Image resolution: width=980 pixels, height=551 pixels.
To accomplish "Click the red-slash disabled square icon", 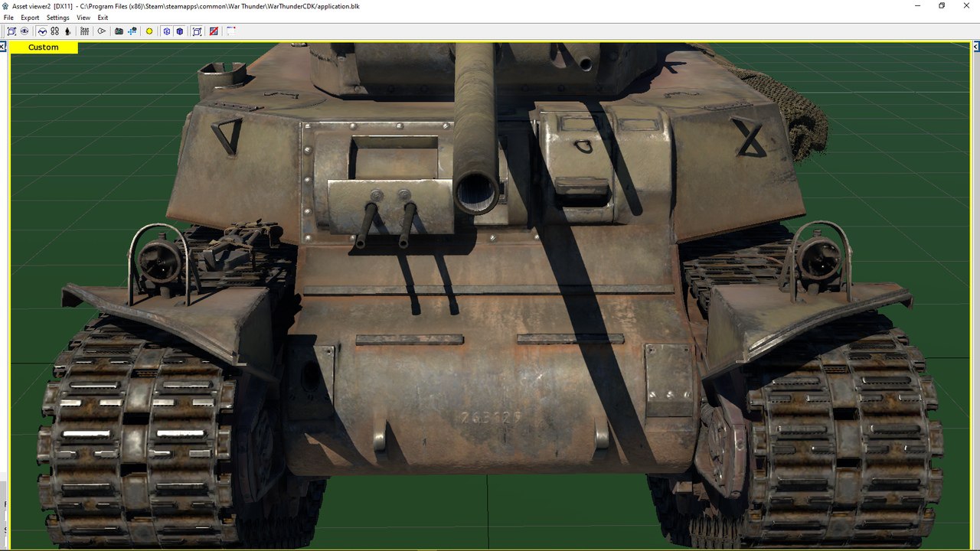I will tap(214, 31).
